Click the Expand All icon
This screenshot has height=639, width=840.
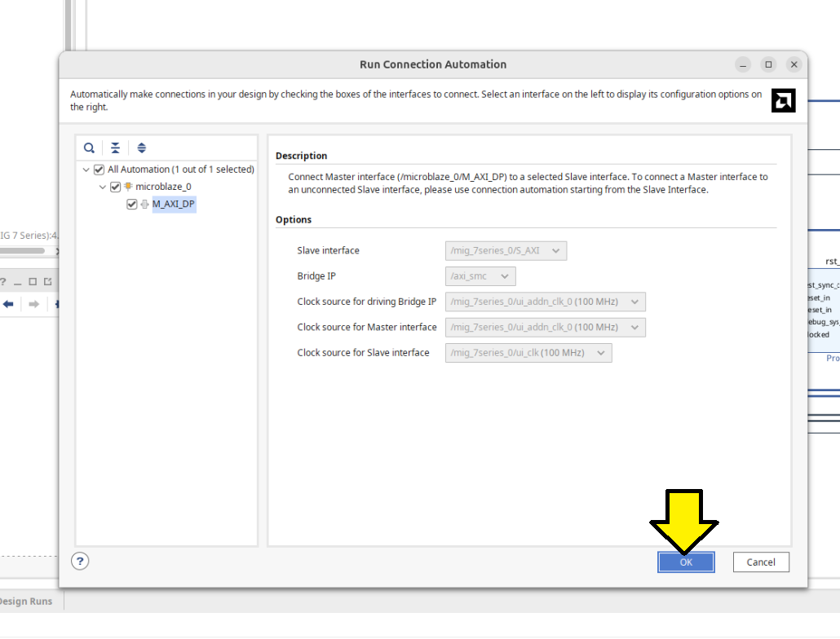142,148
